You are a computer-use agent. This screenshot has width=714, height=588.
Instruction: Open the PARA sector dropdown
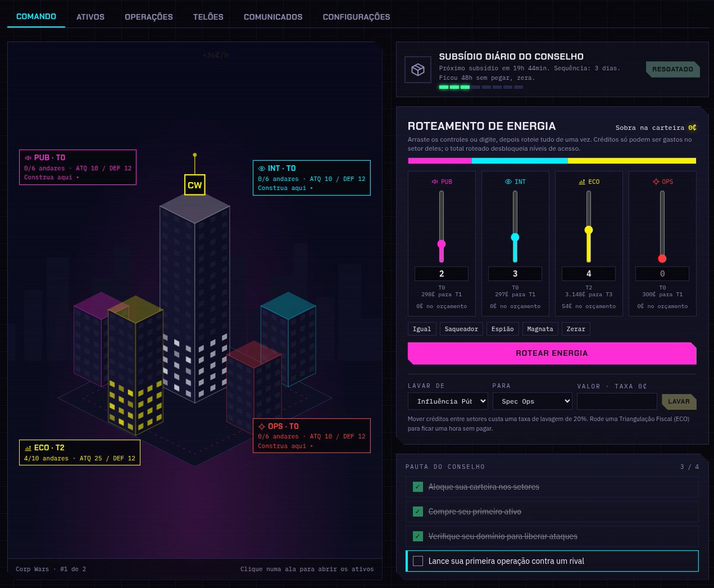coord(533,401)
